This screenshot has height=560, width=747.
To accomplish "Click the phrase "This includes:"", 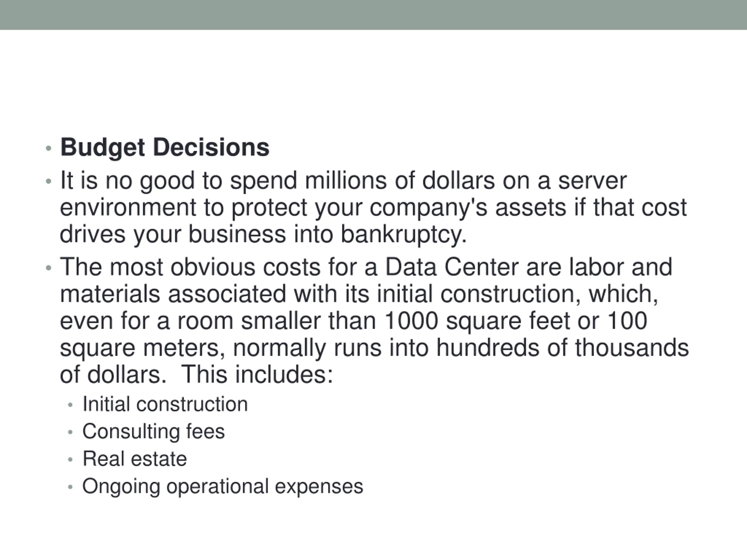I will pos(257,374).
